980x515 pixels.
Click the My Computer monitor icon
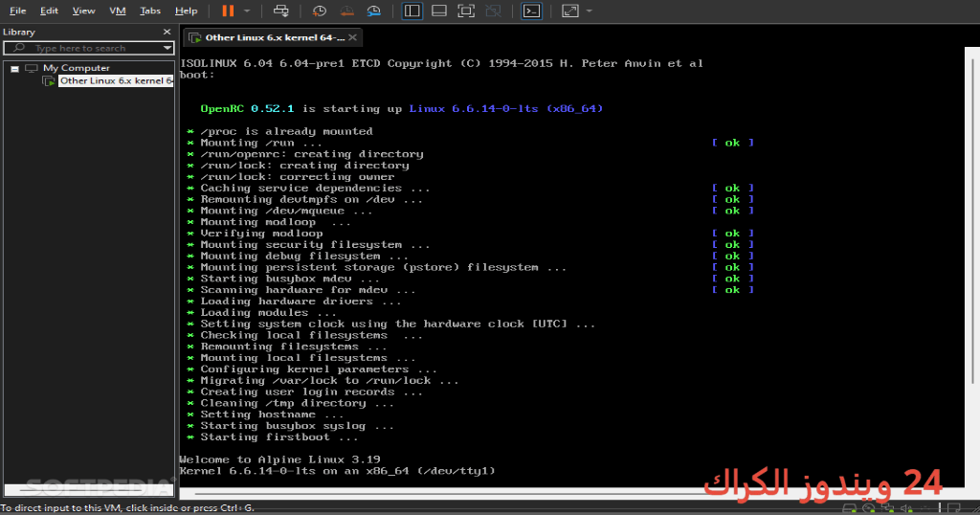tap(32, 68)
